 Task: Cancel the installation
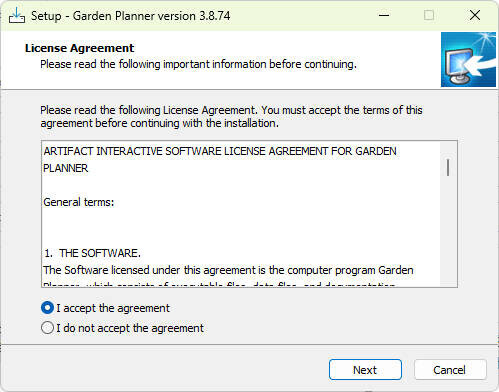pyautogui.click(x=449, y=370)
